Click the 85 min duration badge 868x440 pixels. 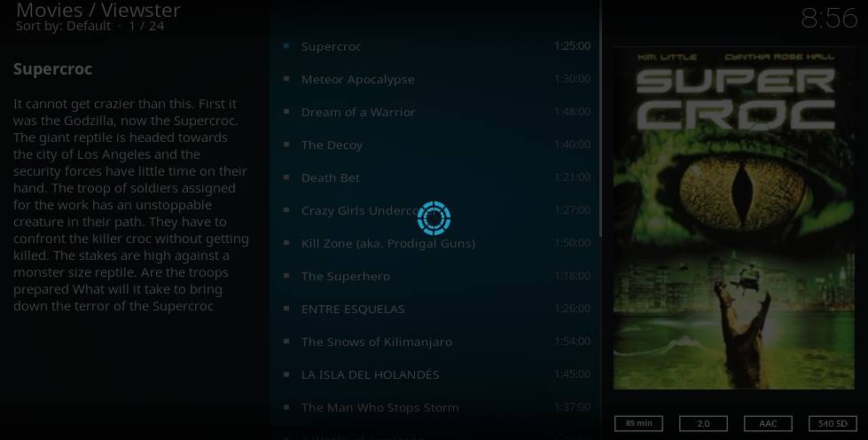click(639, 423)
